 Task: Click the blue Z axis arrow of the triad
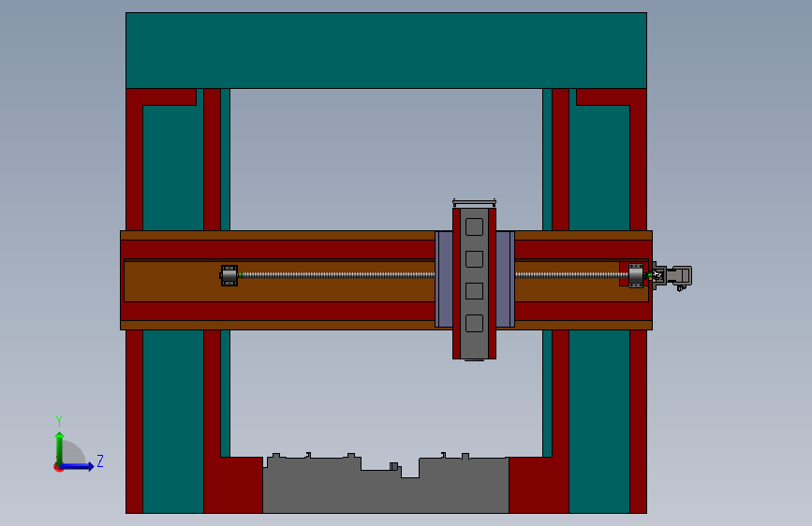pos(77,466)
